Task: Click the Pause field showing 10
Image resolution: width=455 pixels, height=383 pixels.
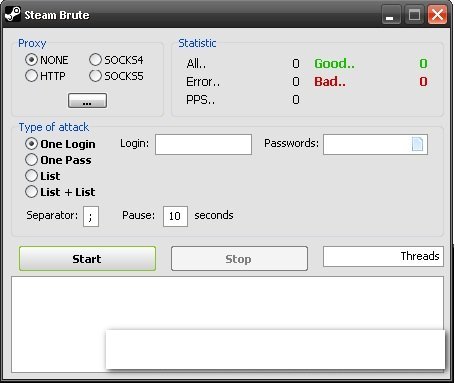Action: point(175,216)
